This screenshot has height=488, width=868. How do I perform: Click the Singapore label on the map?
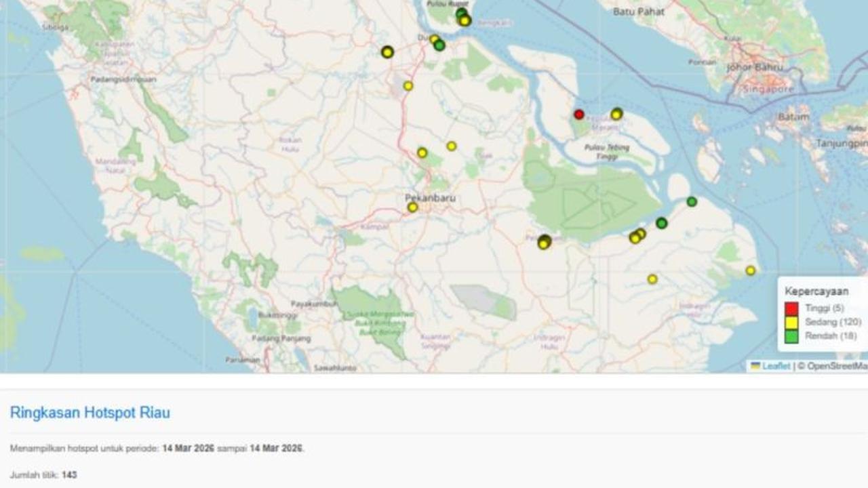tap(768, 89)
